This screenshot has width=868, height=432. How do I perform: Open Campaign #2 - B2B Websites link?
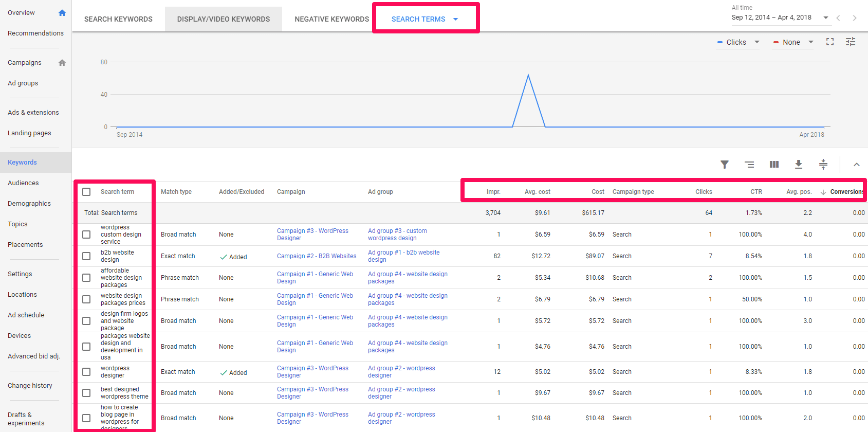pyautogui.click(x=317, y=256)
